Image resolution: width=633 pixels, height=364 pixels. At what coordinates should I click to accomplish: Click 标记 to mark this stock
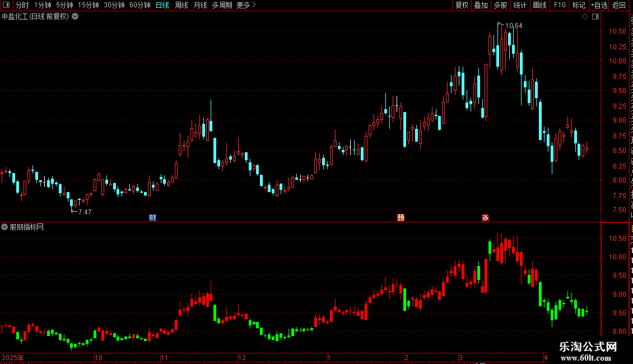coord(579,5)
